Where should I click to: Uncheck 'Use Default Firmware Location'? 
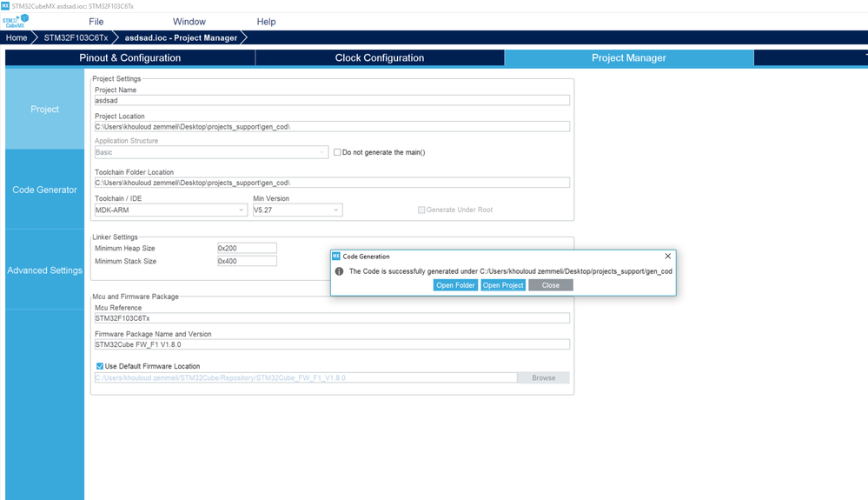pyautogui.click(x=100, y=366)
